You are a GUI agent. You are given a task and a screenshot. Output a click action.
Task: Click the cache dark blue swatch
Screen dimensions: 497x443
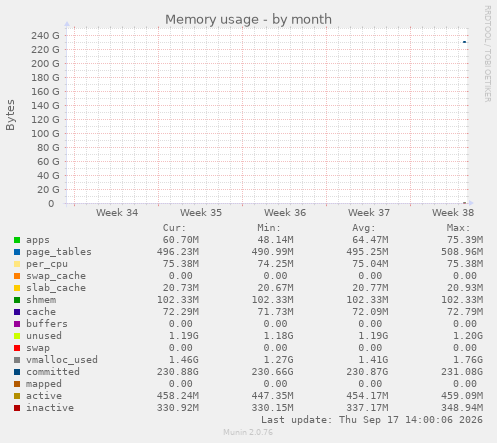pyautogui.click(x=17, y=312)
